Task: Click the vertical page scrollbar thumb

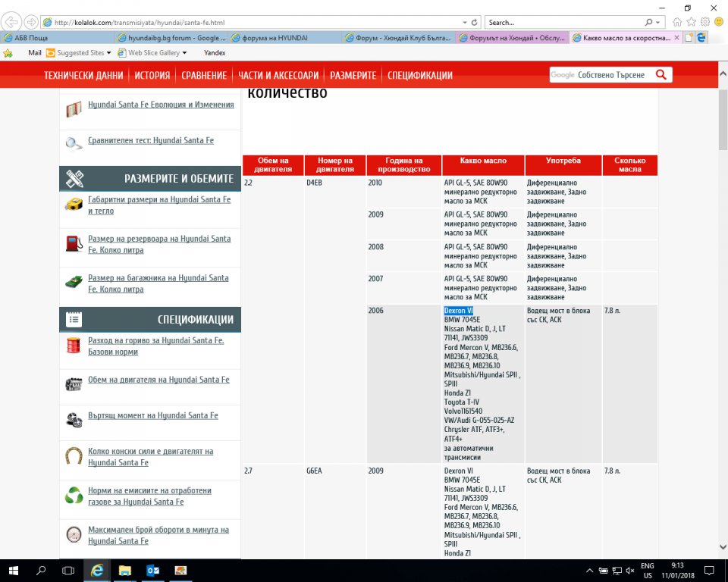Action: (x=722, y=121)
